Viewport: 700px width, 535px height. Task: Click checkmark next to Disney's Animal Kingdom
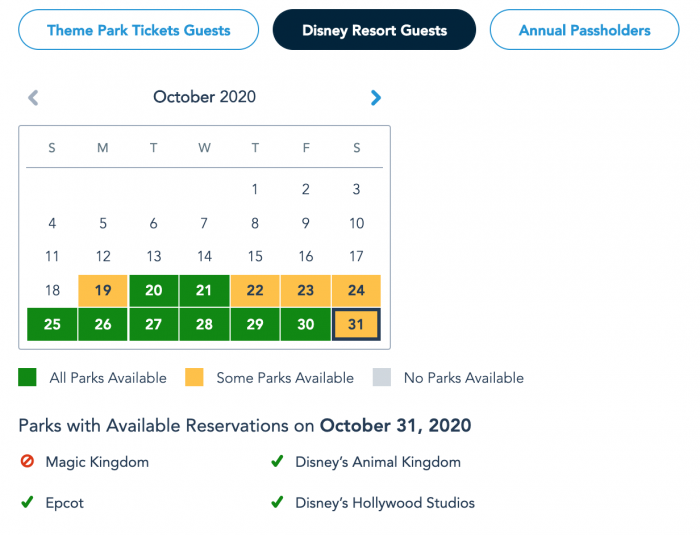click(x=277, y=462)
